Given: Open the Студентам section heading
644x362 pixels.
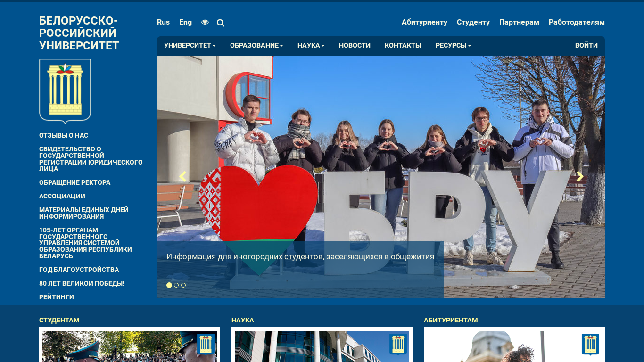Looking at the screenshot, I should (59, 320).
